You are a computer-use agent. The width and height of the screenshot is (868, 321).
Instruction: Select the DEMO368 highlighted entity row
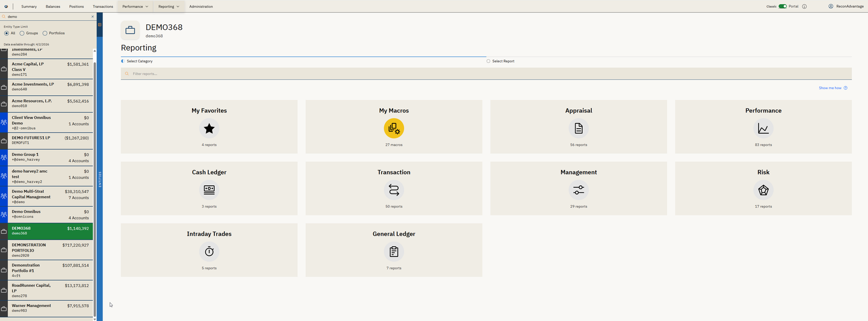pyautogui.click(x=47, y=231)
